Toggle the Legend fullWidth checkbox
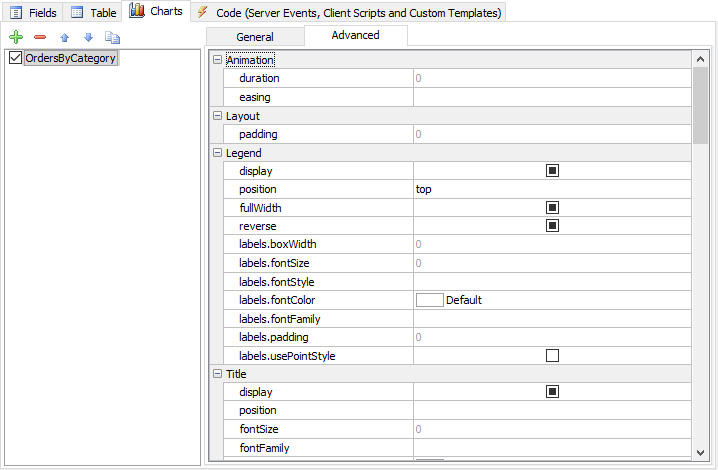Screen dimensions: 718x470 click(x=552, y=208)
